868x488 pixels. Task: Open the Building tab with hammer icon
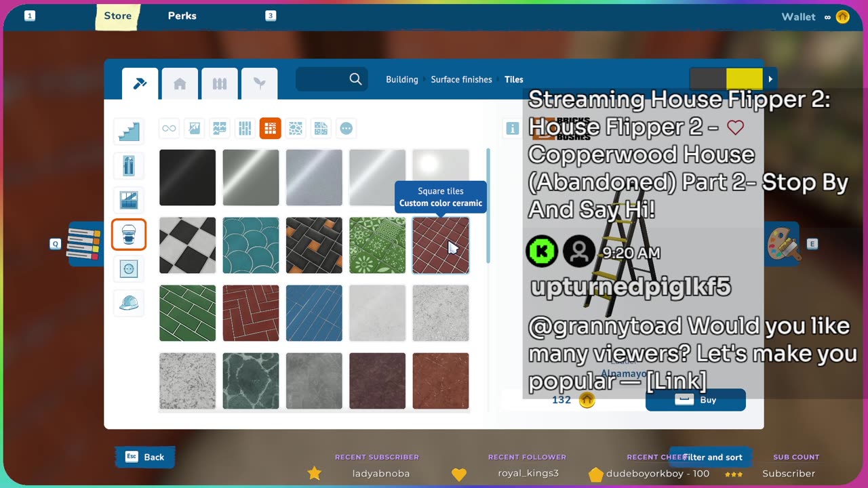[x=140, y=84]
